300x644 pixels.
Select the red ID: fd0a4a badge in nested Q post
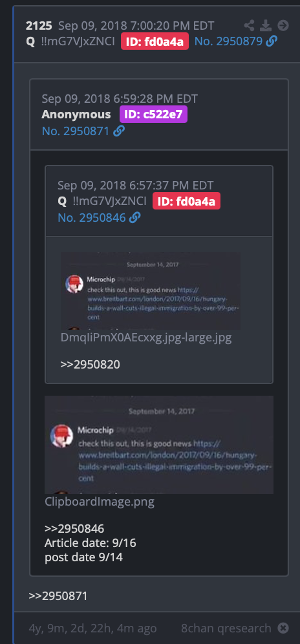(x=187, y=201)
